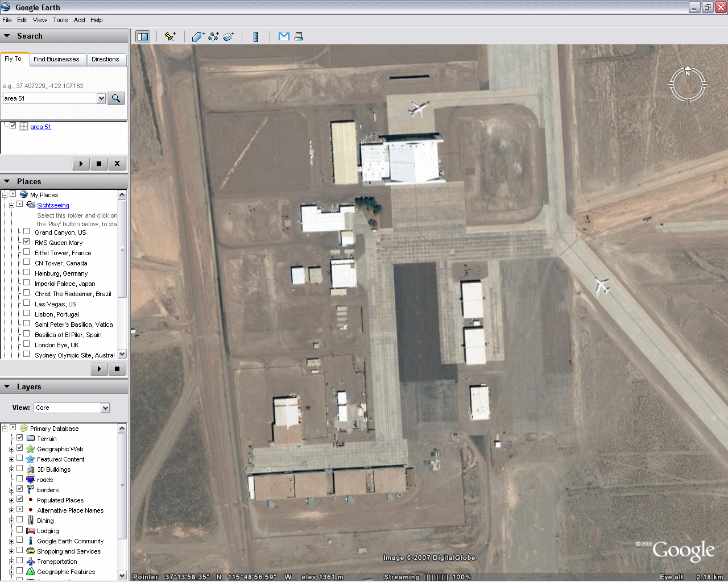Click the search magnifier button
This screenshot has height=582, width=728.
tap(116, 98)
